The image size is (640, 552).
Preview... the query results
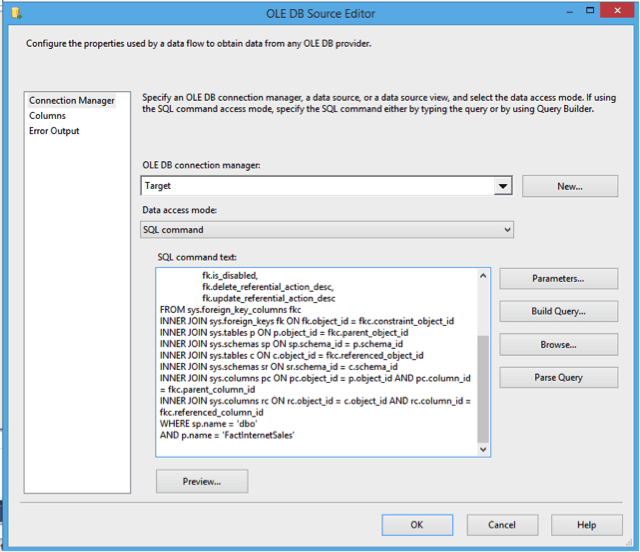(202, 481)
